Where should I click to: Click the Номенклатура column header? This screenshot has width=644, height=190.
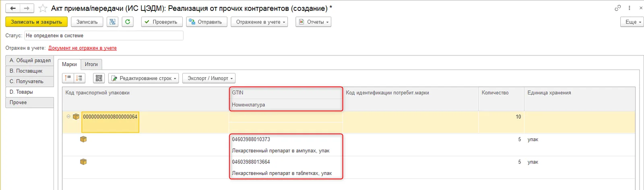point(286,105)
